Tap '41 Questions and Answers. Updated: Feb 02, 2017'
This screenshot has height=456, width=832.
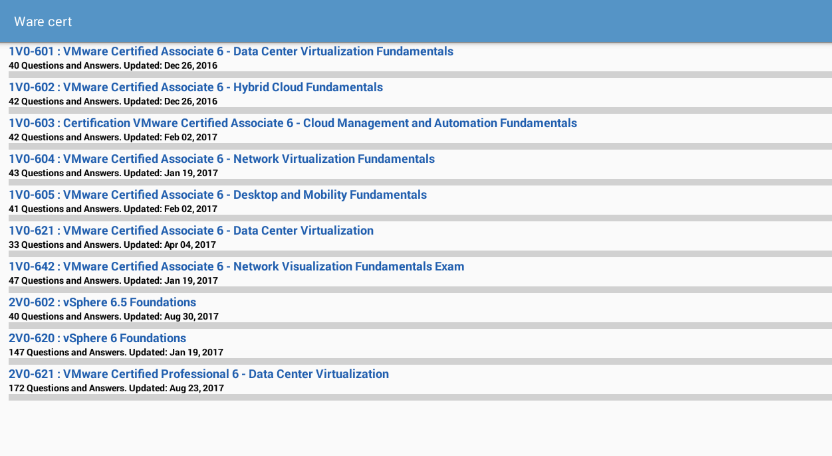pos(113,209)
